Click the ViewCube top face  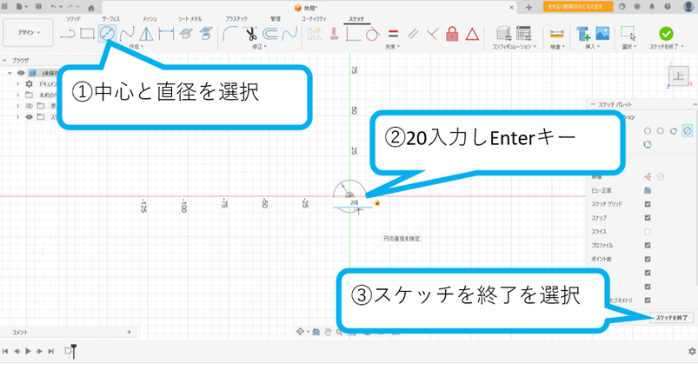click(678, 76)
